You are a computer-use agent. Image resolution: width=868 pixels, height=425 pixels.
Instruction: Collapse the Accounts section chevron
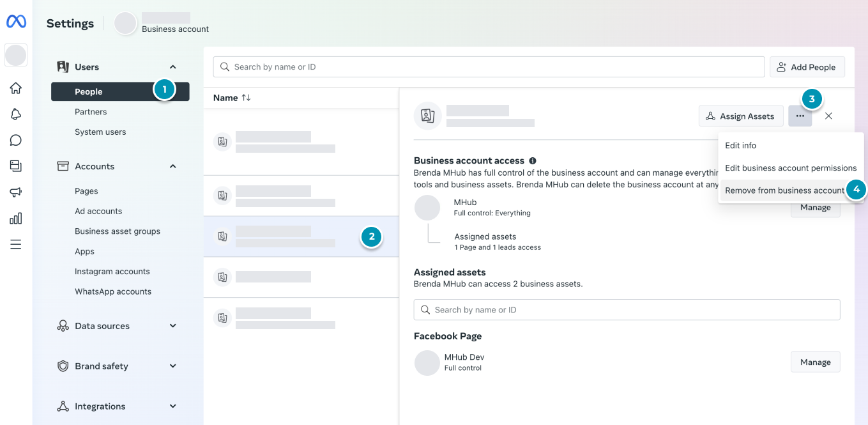[x=172, y=166]
